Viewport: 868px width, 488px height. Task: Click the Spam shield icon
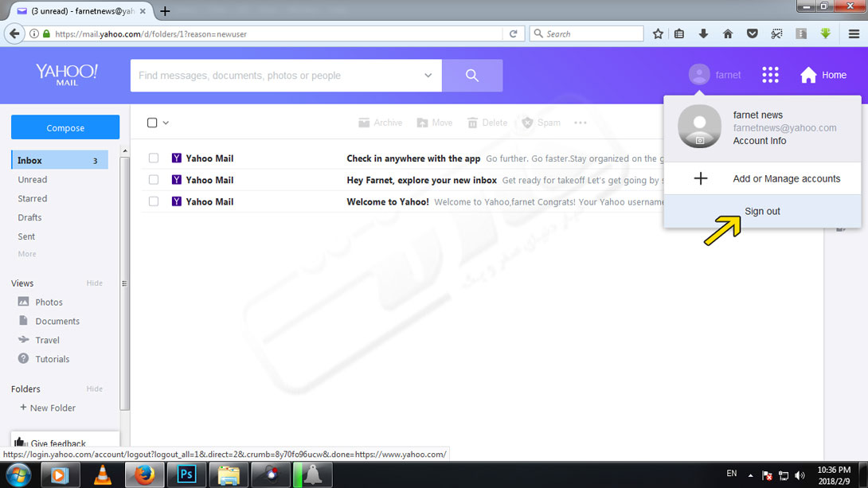(527, 123)
